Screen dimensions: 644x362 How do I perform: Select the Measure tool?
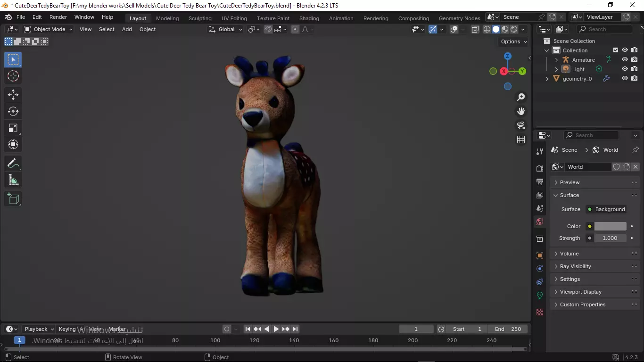coord(13,180)
